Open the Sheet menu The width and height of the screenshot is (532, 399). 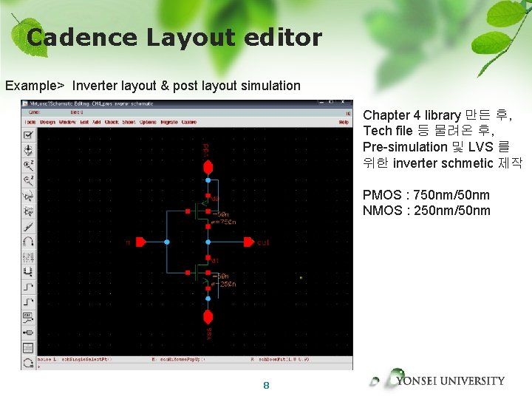129,122
